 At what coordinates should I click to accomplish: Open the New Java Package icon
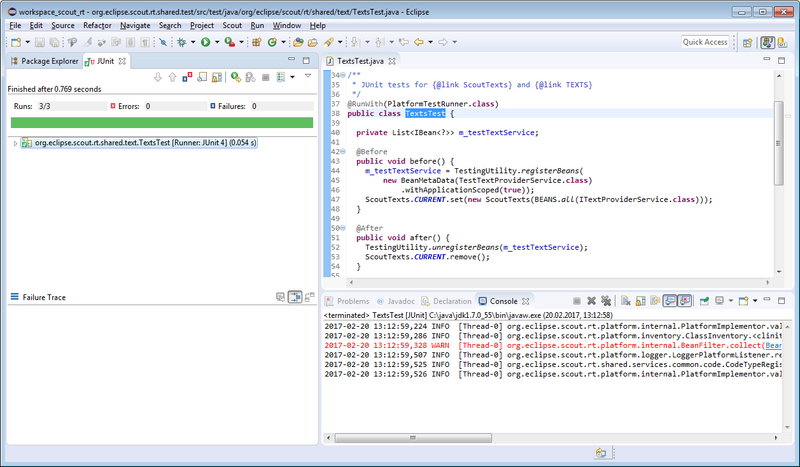click(257, 42)
